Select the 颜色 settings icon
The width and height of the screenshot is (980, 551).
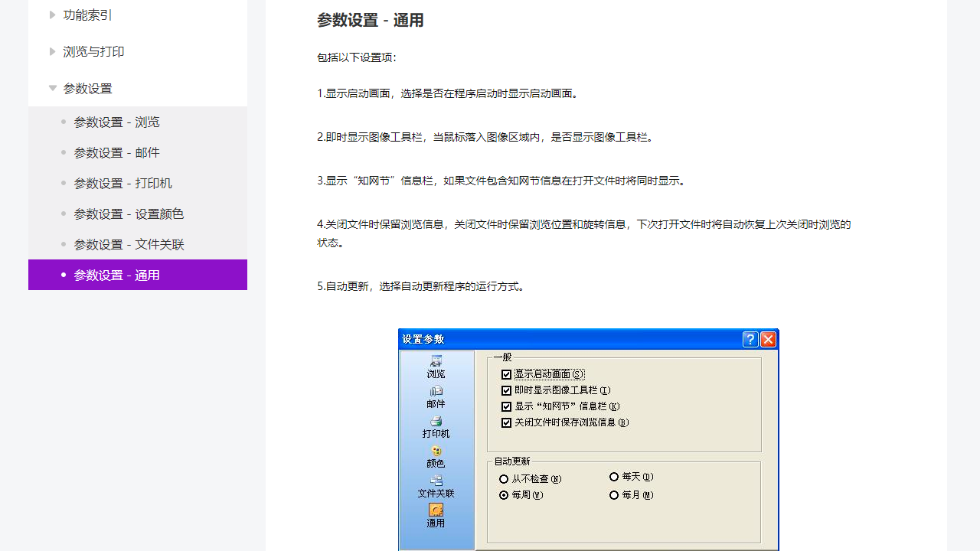point(436,457)
